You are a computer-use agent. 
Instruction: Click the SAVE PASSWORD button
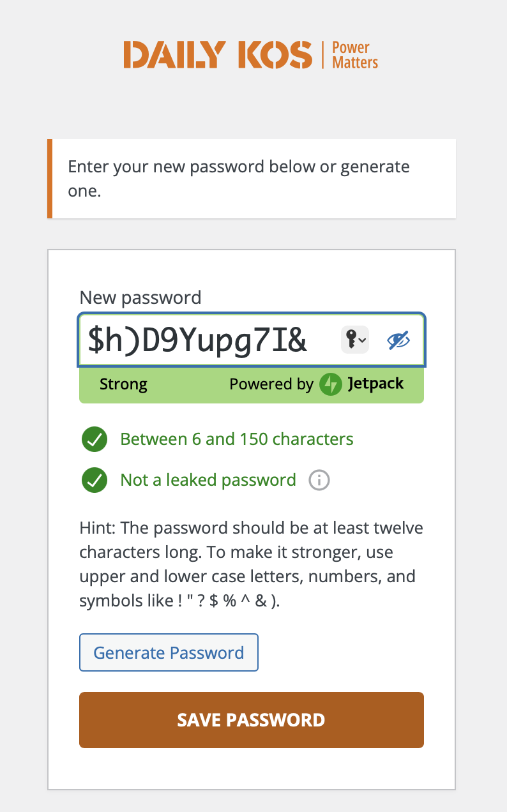pyautogui.click(x=252, y=720)
